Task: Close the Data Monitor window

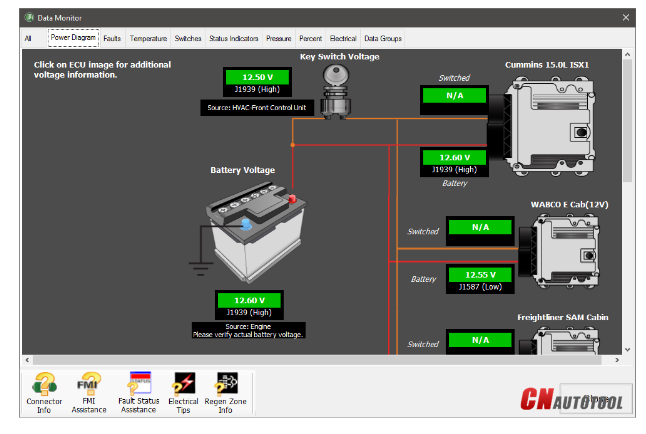Action: [626, 17]
